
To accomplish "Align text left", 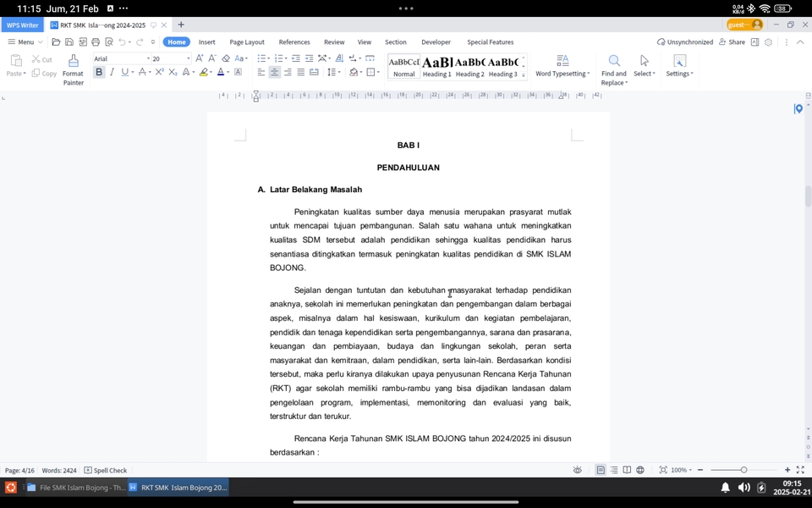I will pos(261,72).
